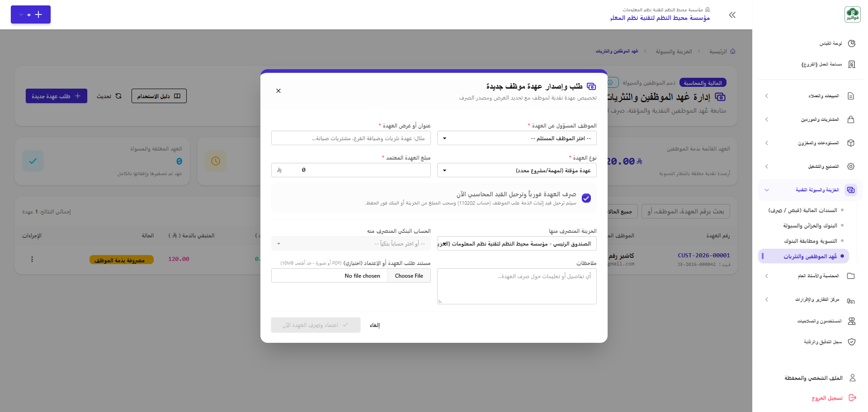The width and height of the screenshot is (868, 412).
Task: Open the bank account (الحساب البنكي) dropdown
Action: tap(351, 244)
